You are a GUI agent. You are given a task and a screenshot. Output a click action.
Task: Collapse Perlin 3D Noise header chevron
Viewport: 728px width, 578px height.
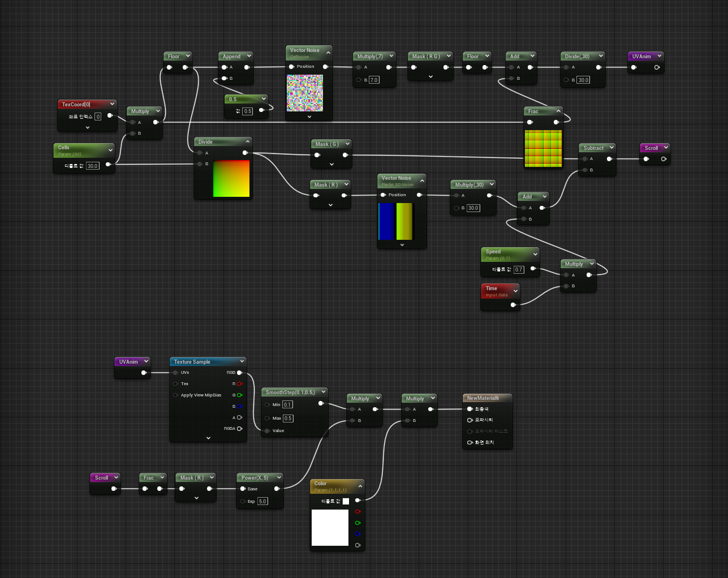(x=422, y=181)
